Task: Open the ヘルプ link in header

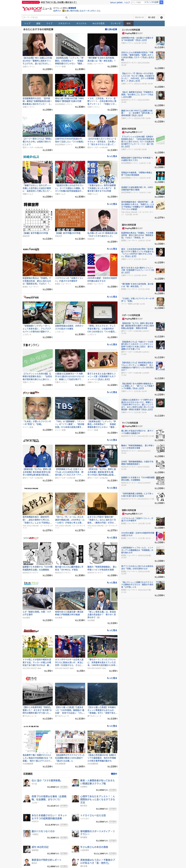Action: click(127, 2)
